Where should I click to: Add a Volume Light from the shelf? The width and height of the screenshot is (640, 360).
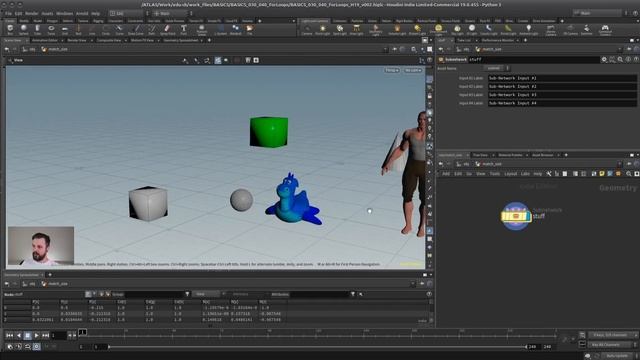(x=397, y=29)
